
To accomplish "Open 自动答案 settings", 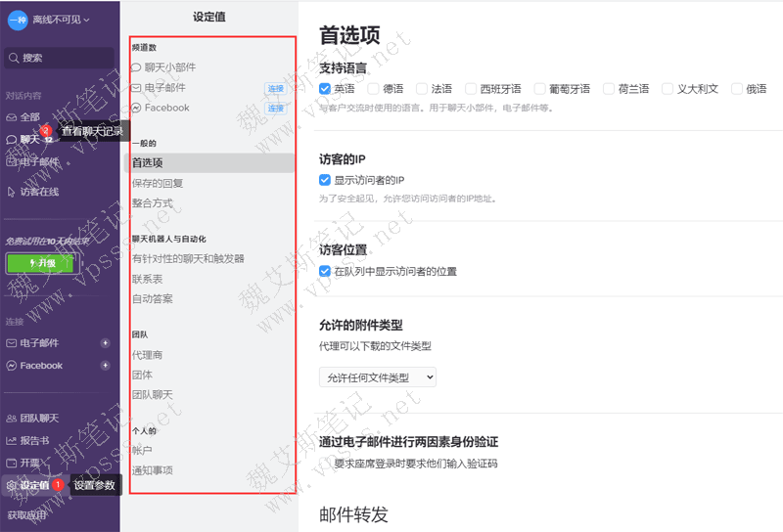I will coord(153,299).
